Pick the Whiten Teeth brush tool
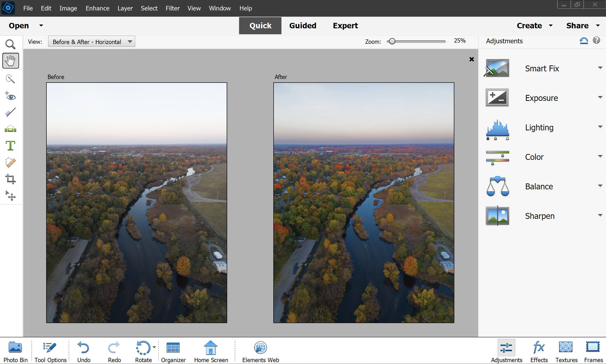 [x=10, y=112]
